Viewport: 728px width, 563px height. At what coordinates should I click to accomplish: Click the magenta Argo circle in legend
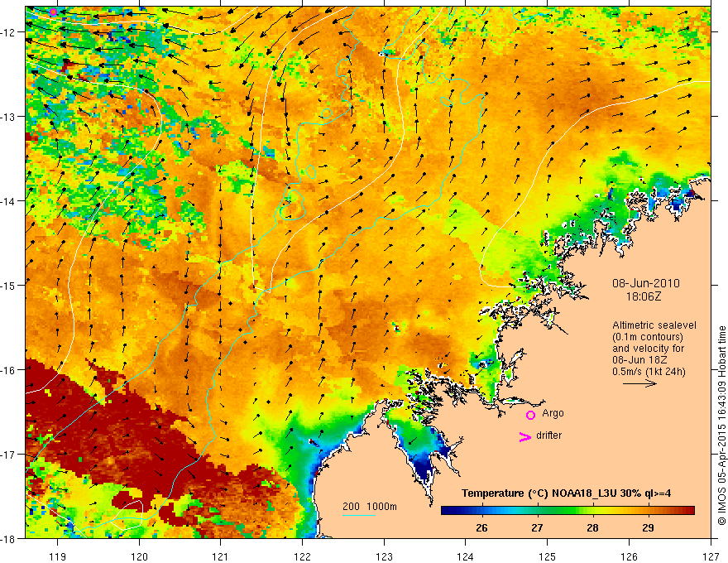(x=530, y=415)
